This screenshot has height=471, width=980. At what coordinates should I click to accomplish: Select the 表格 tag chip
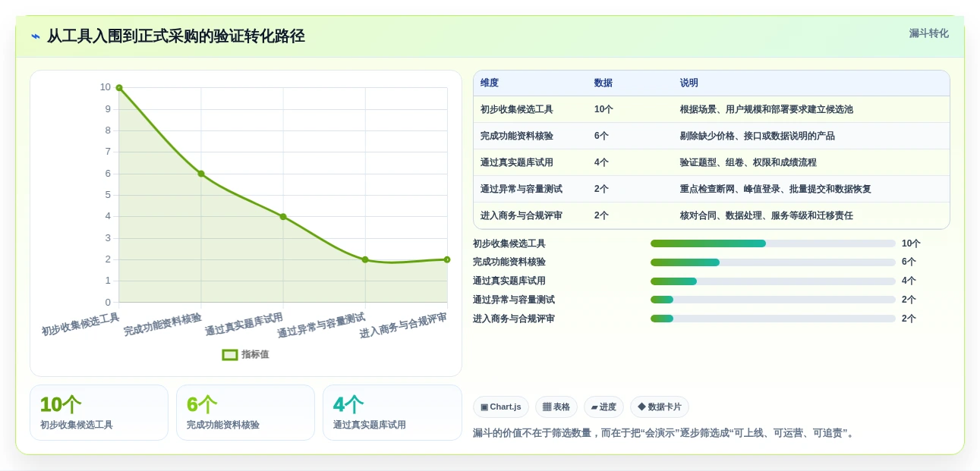[556, 407]
